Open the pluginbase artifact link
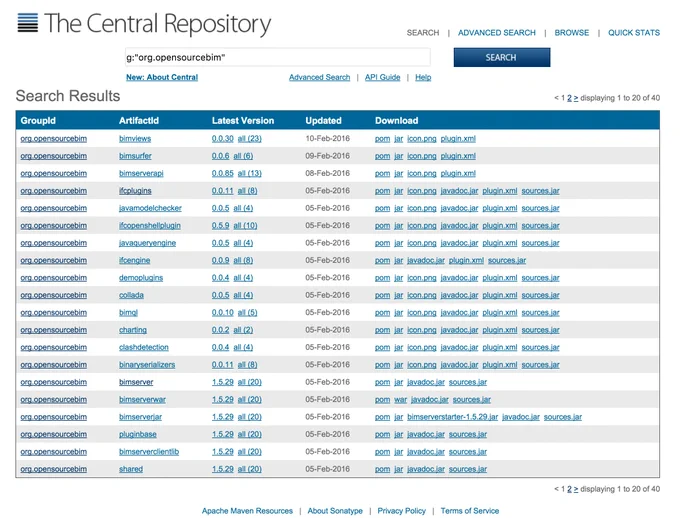Viewport: 680px width, 518px height. pyautogui.click(x=138, y=434)
